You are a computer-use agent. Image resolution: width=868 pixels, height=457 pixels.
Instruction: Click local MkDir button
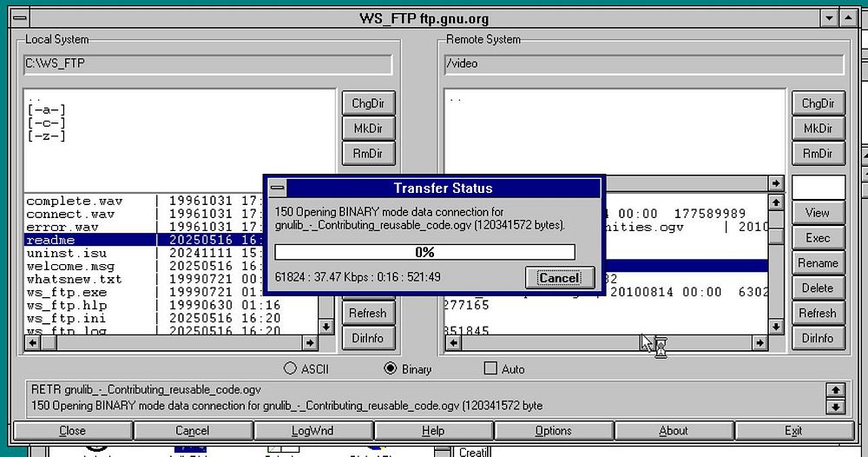368,129
